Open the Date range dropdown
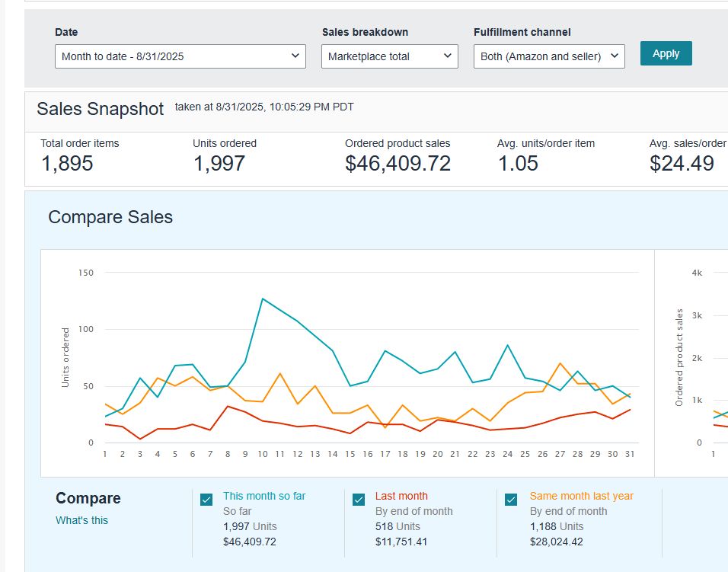This screenshot has width=728, height=572. pyautogui.click(x=180, y=56)
